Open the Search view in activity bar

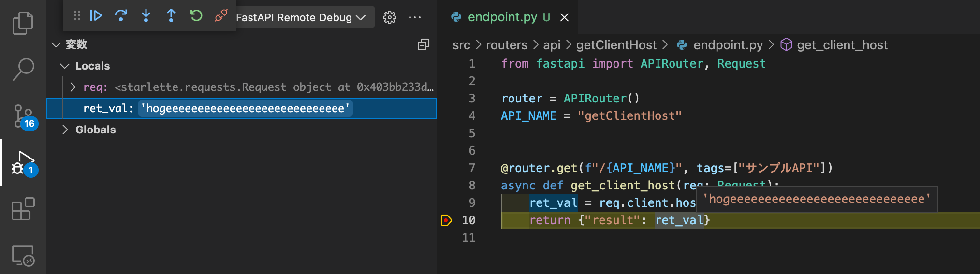pos(23,69)
